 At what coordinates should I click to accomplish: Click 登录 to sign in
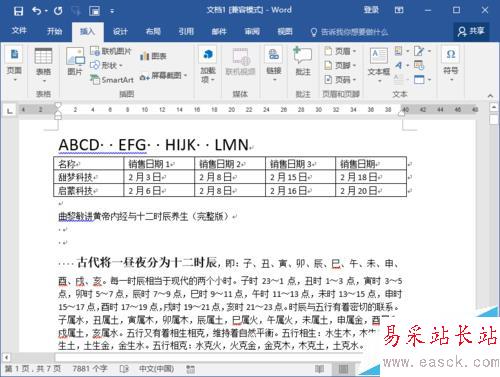pyautogui.click(x=371, y=10)
